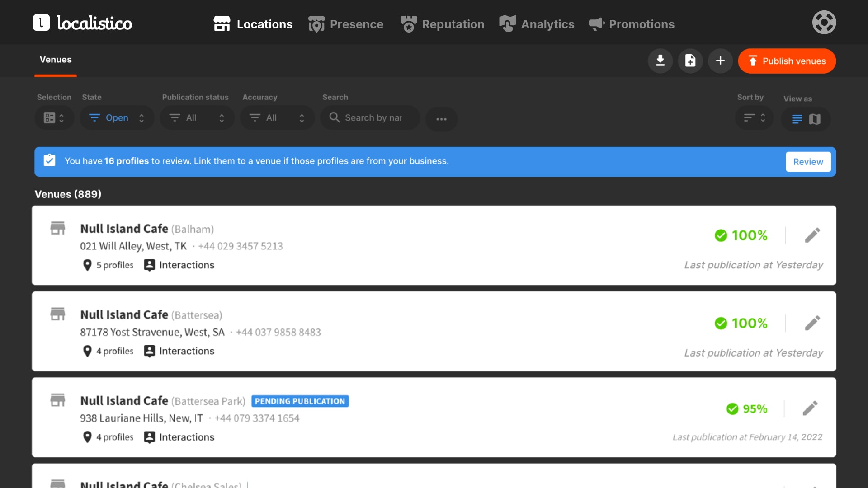Click the plus icon to add a venue
This screenshot has height=488, width=868.
(x=720, y=61)
